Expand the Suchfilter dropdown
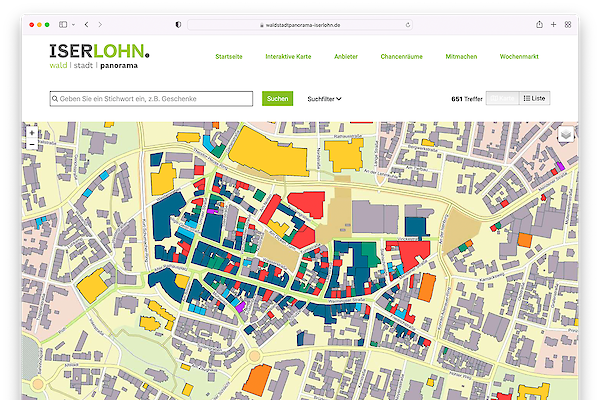 (x=324, y=99)
